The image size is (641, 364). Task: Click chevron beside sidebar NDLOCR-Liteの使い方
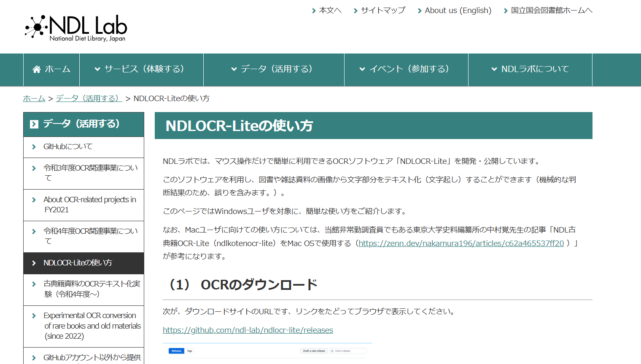click(34, 263)
